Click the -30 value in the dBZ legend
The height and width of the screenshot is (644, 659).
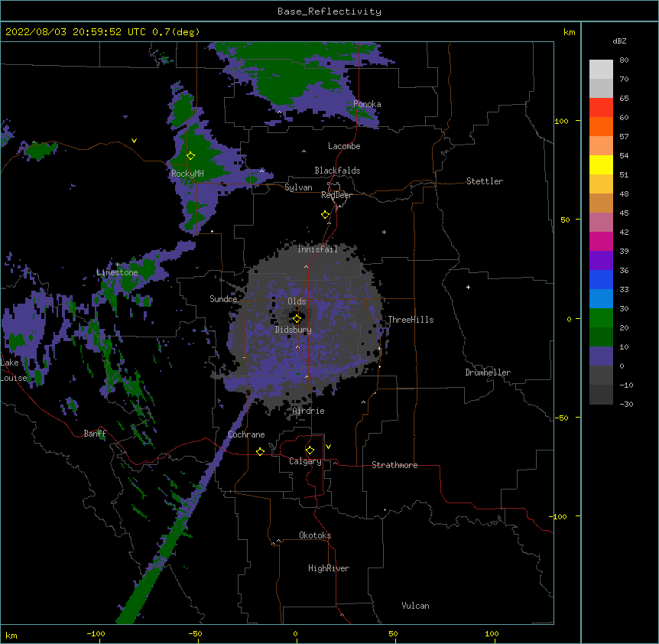pos(626,405)
